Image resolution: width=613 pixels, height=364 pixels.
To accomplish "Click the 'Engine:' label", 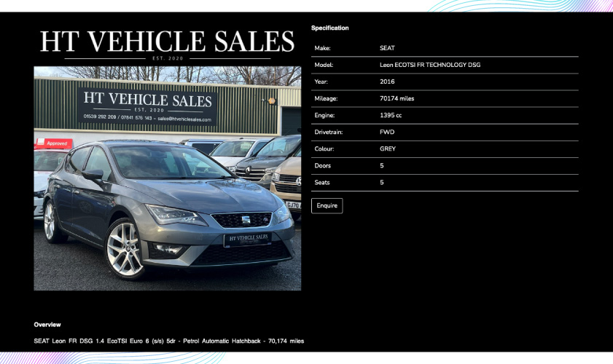I will [324, 115].
